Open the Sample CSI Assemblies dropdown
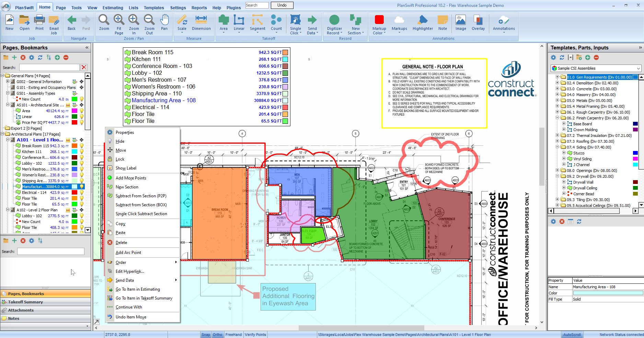 click(x=638, y=68)
